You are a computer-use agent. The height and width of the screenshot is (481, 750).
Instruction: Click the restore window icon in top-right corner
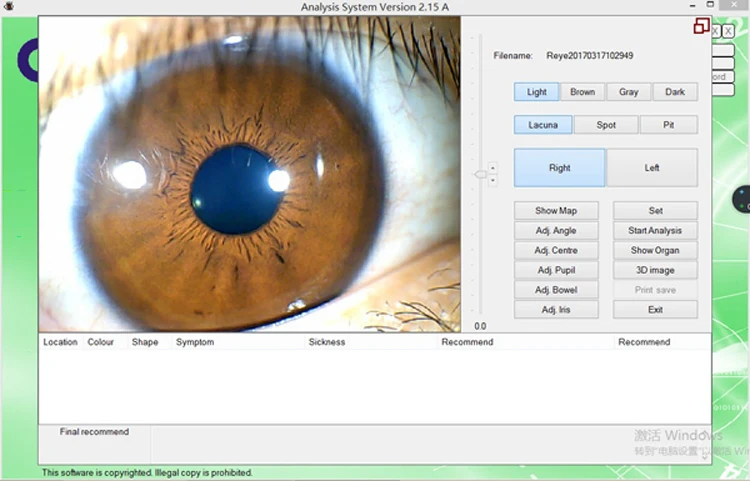click(702, 26)
